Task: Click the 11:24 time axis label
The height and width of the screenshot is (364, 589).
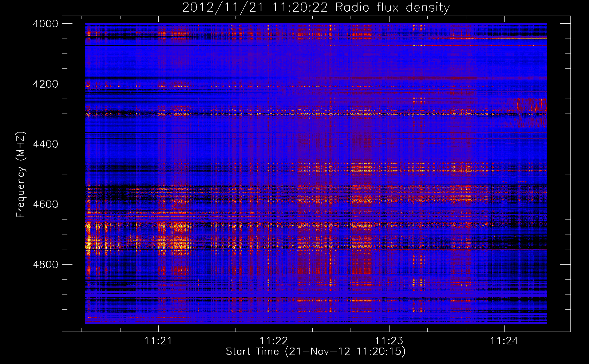Action: coord(504,341)
